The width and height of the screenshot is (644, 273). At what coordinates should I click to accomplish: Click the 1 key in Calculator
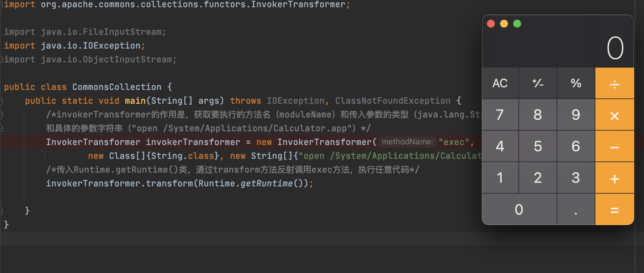coord(500,178)
